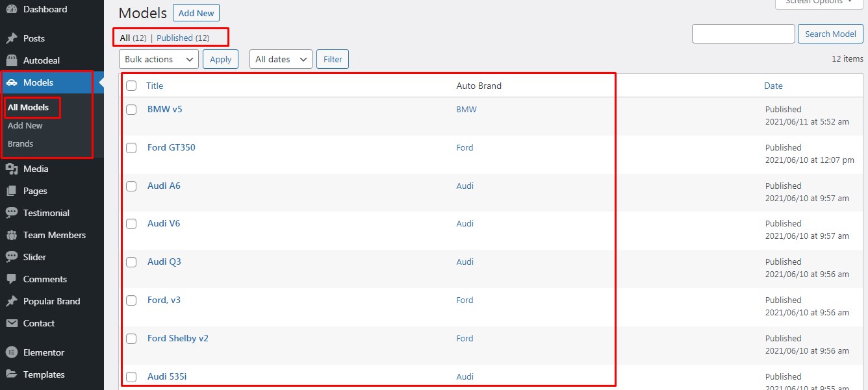
Task: Show the Published (12) filter link
Action: (183, 38)
